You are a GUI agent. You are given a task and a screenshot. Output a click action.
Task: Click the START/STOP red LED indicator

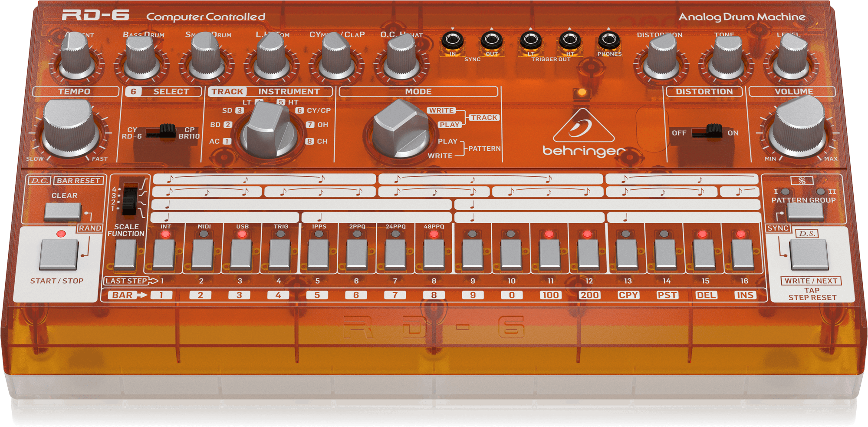(61, 234)
